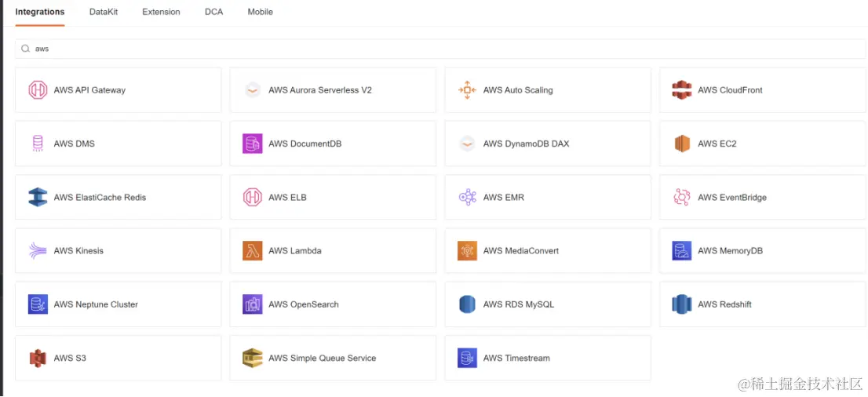Screen dimensions: 868x397
Task: Click the 'AWS Timestream' label
Action: [516, 359]
